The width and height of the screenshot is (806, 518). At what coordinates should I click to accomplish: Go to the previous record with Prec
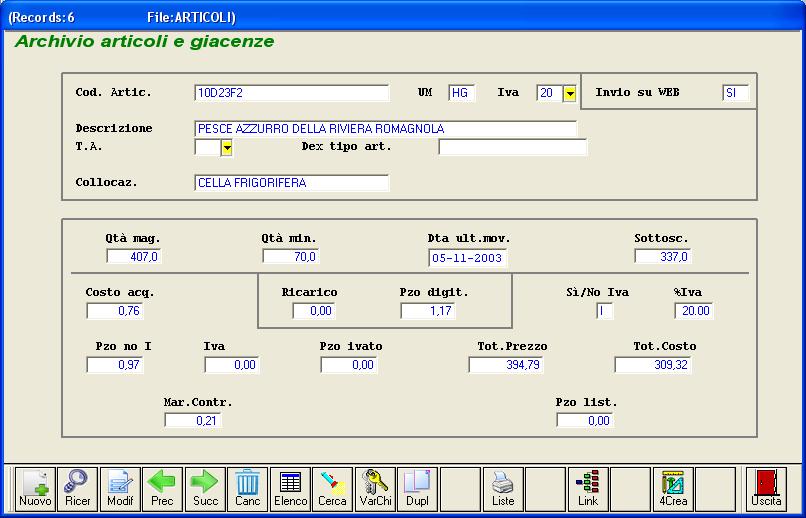[162, 489]
